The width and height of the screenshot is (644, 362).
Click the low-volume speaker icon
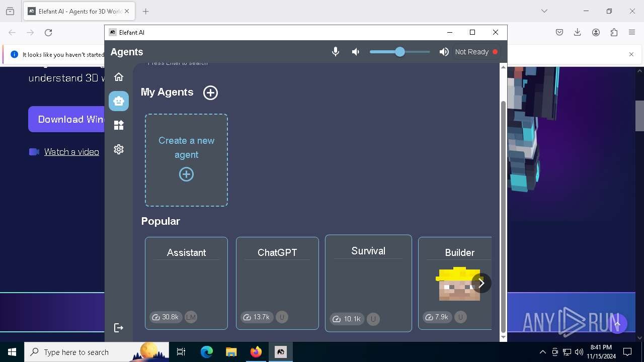pos(356,52)
